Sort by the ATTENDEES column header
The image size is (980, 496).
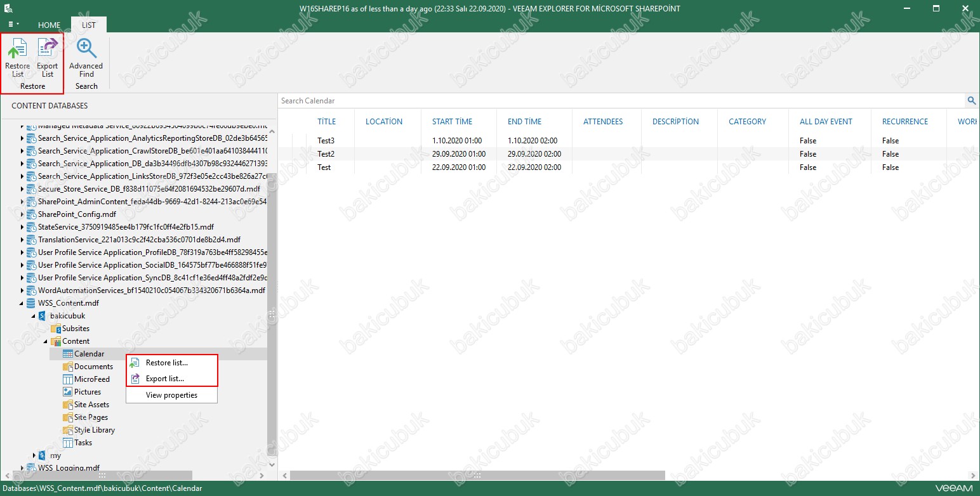click(x=603, y=122)
